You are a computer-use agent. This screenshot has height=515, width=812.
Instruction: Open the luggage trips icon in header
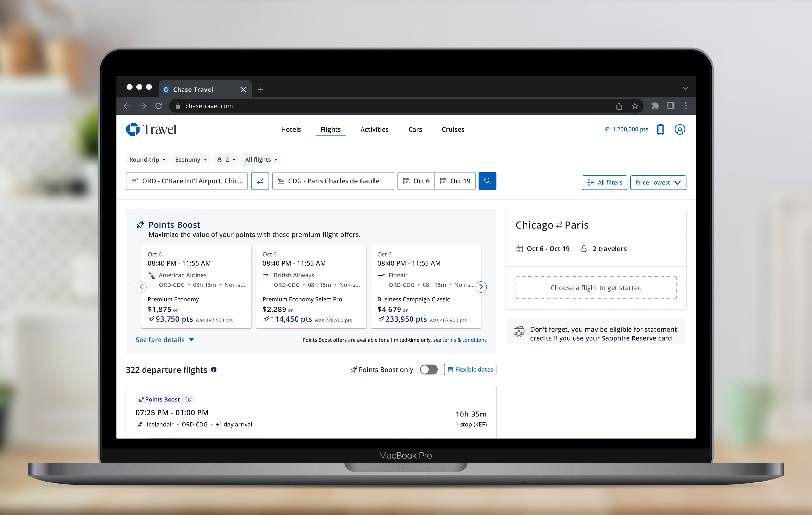coord(660,129)
